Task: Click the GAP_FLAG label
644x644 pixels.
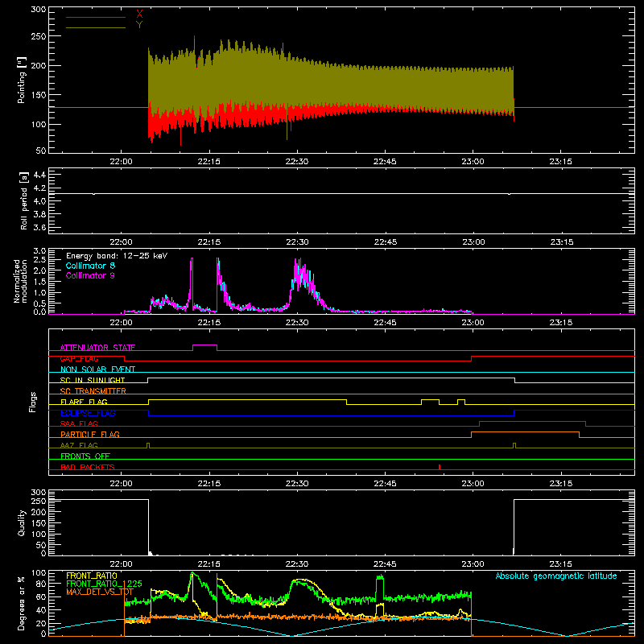Action: tap(79, 359)
